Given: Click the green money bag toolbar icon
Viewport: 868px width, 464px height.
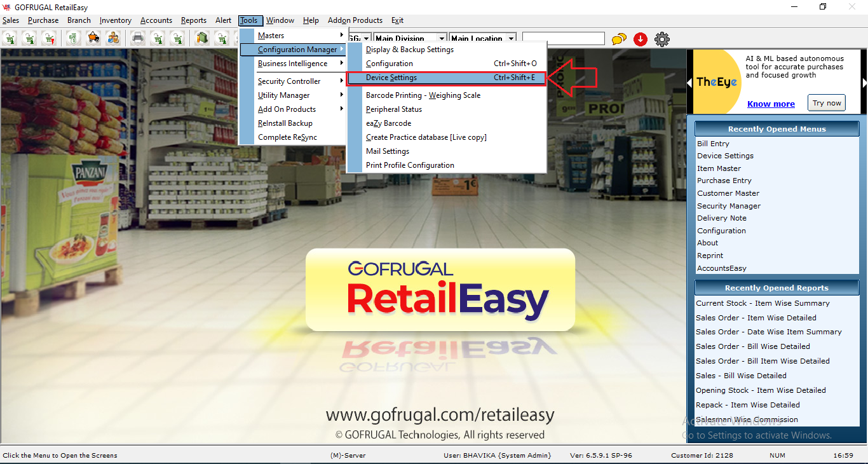Looking at the screenshot, I should (x=74, y=39).
